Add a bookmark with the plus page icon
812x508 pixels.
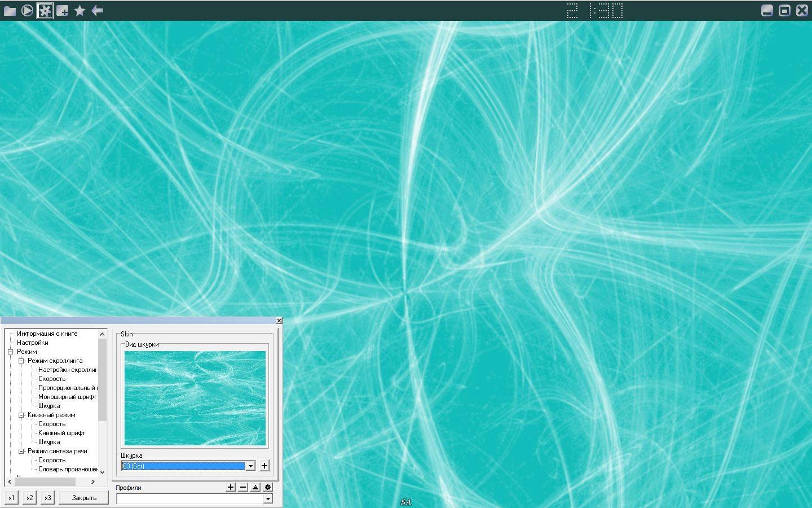click(63, 11)
